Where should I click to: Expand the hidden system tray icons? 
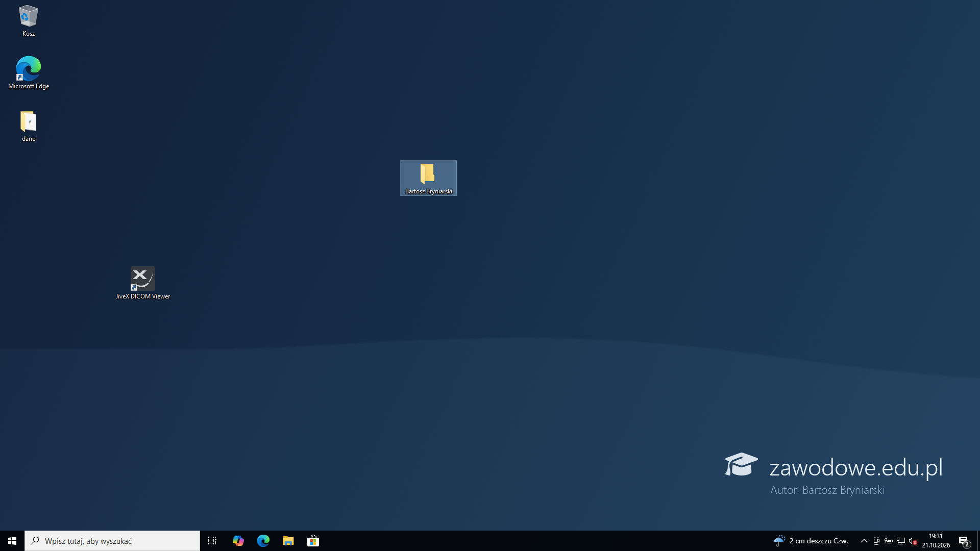point(864,541)
